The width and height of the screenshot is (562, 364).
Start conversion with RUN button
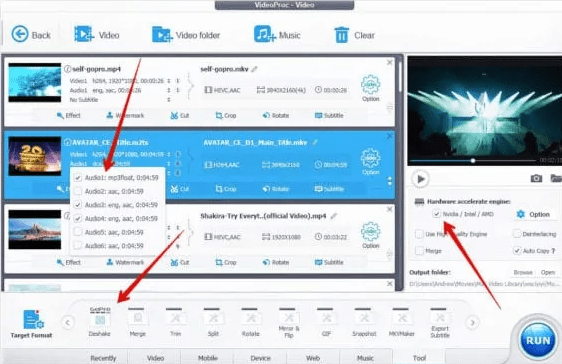tap(537, 340)
